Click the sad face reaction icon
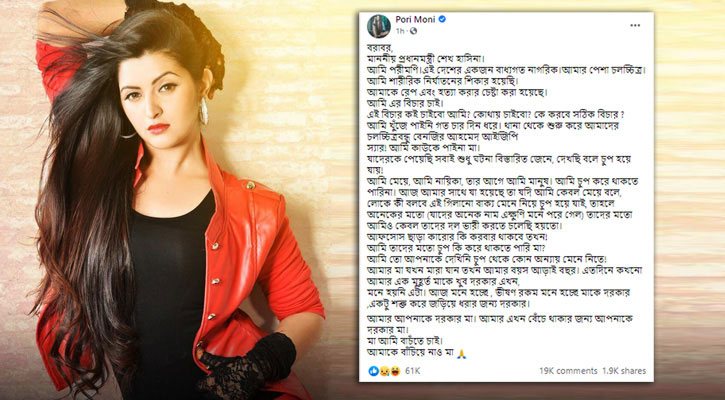The height and width of the screenshot is (400, 725). (384, 371)
